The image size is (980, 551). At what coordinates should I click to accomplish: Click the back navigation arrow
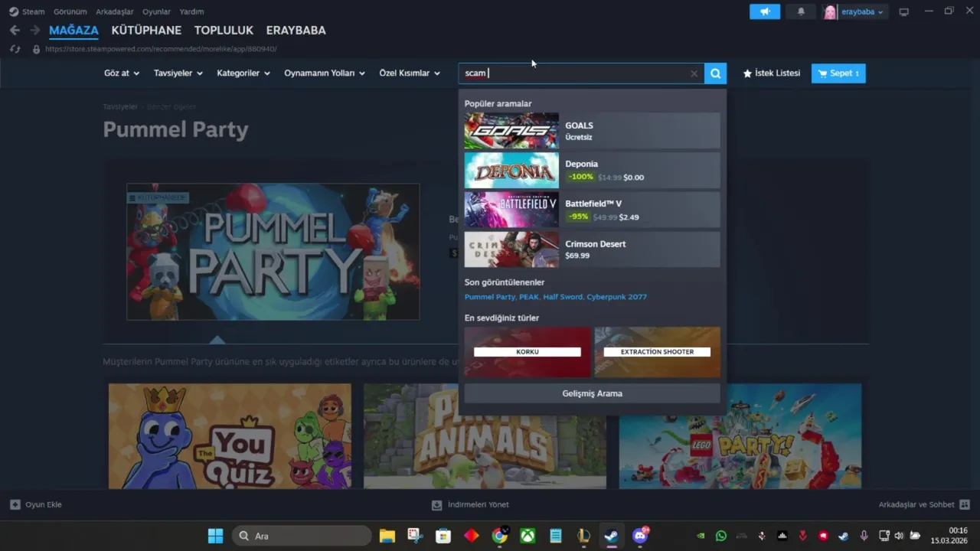pos(15,30)
